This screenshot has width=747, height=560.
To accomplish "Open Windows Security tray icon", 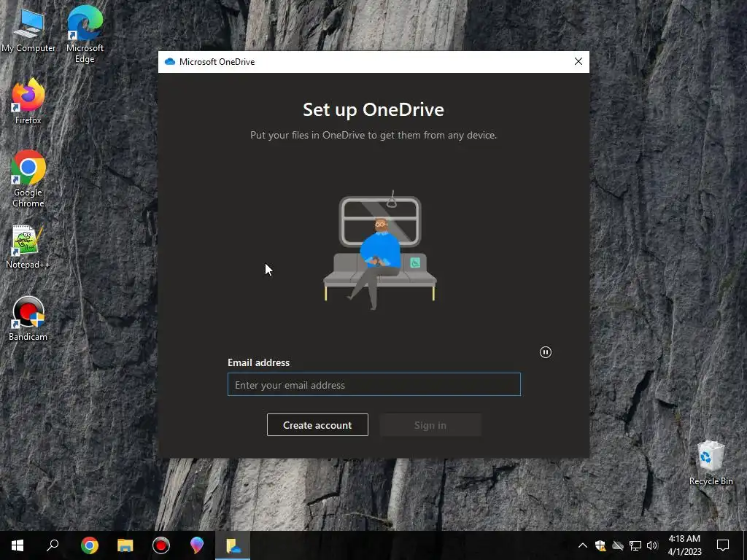I will pyautogui.click(x=600, y=545).
